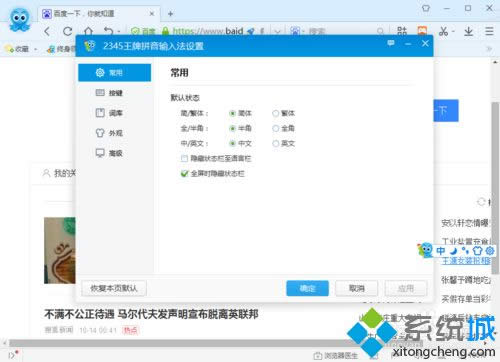Click the 取消 cancel button
This screenshot has width=500, height=362.
click(357, 288)
